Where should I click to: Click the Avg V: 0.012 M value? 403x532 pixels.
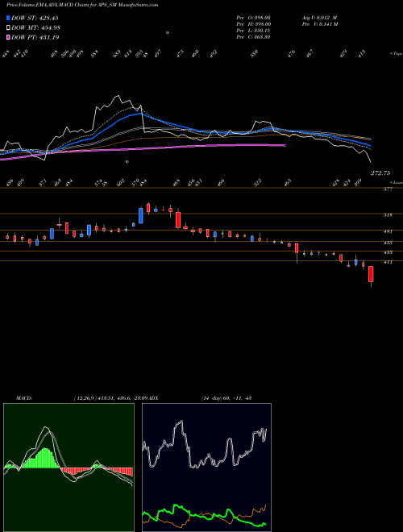coord(319,18)
